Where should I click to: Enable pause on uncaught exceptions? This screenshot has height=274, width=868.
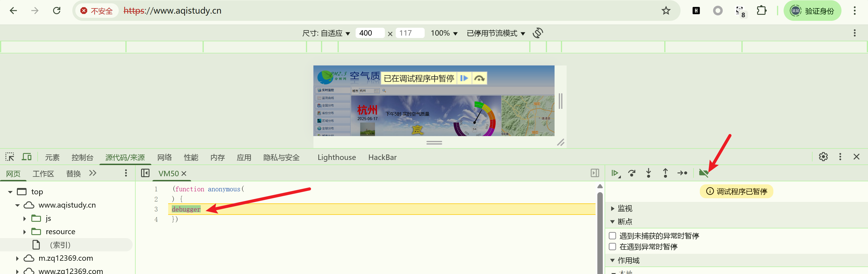pos(613,236)
